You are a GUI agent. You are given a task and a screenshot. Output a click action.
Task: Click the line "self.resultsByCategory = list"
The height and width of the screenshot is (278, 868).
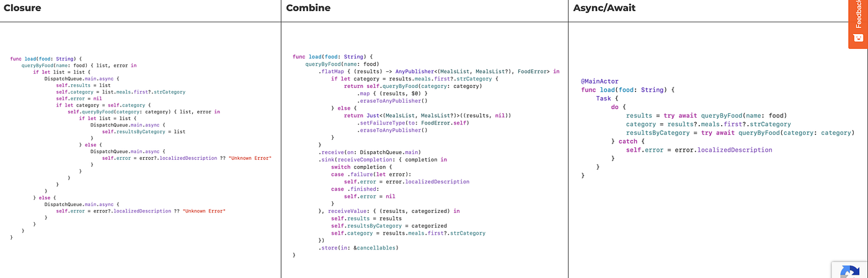coord(144,132)
